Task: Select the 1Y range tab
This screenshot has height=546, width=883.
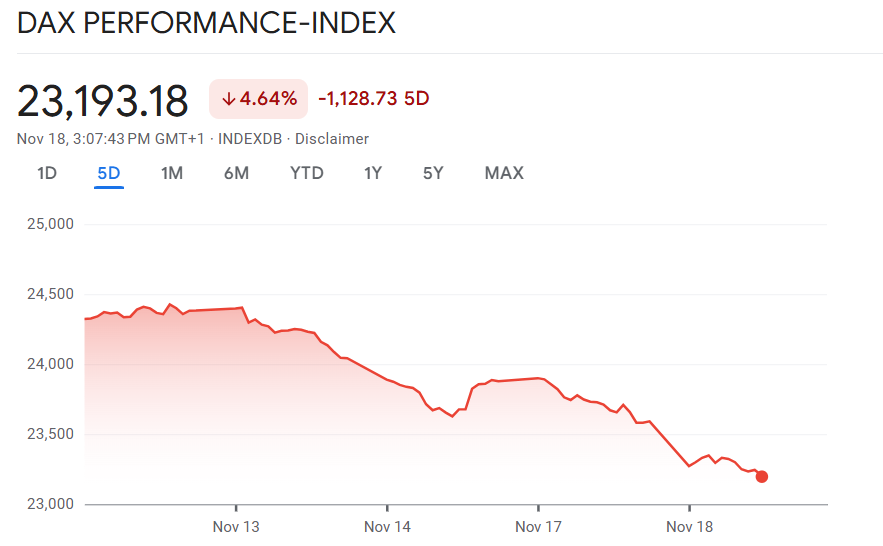Action: [x=373, y=173]
